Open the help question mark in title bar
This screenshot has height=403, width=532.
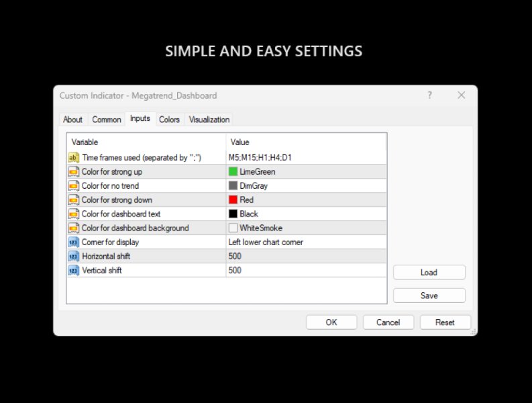(x=430, y=95)
